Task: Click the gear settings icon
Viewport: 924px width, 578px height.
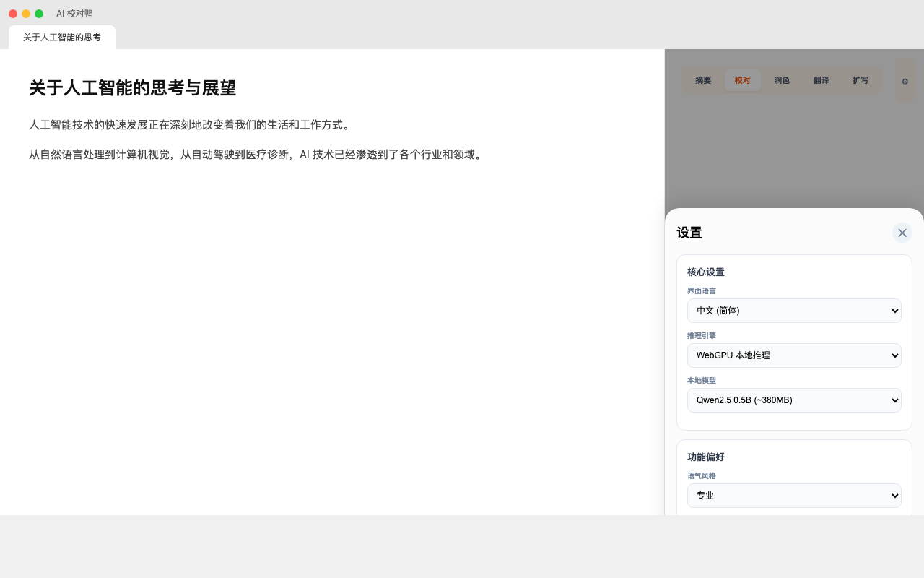Action: pyautogui.click(x=905, y=81)
